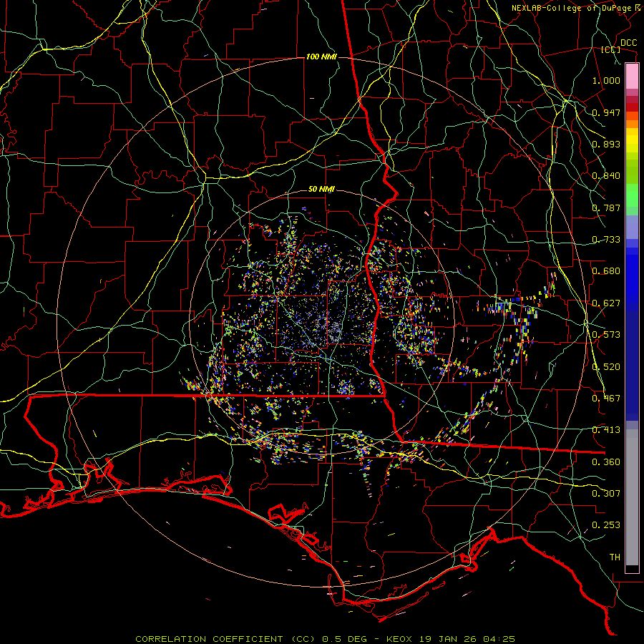Click the 0.360 colorbar value label
644x644 pixels.
point(606,462)
